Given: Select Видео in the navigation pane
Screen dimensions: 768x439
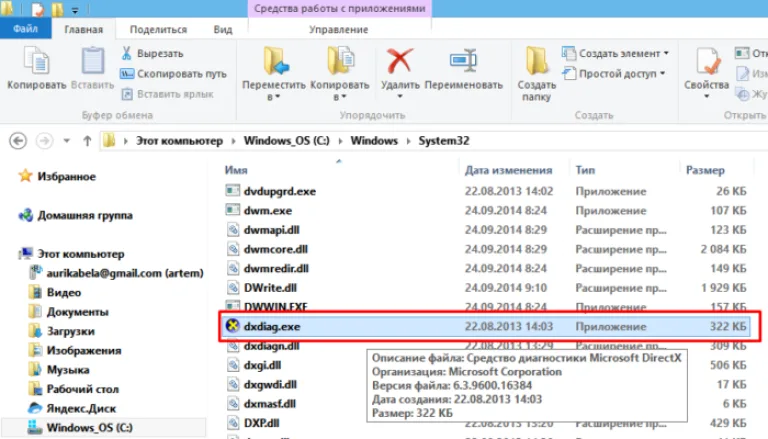Looking at the screenshot, I should [64, 293].
